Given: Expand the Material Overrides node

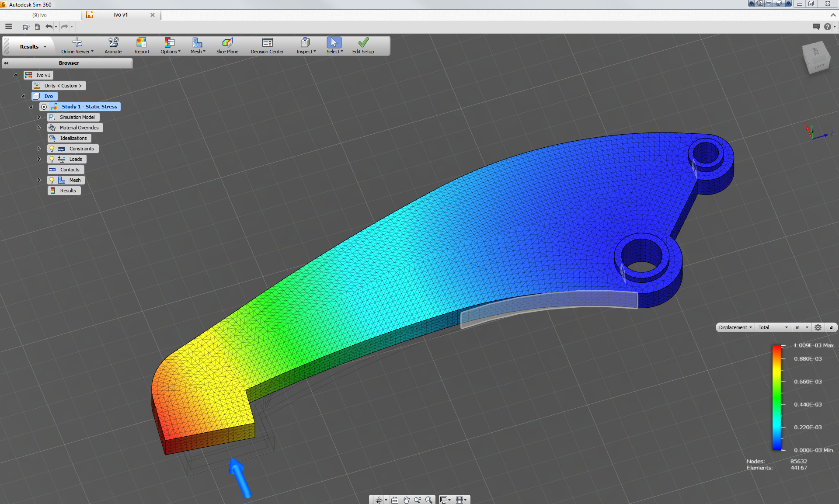Looking at the screenshot, I should click(39, 128).
